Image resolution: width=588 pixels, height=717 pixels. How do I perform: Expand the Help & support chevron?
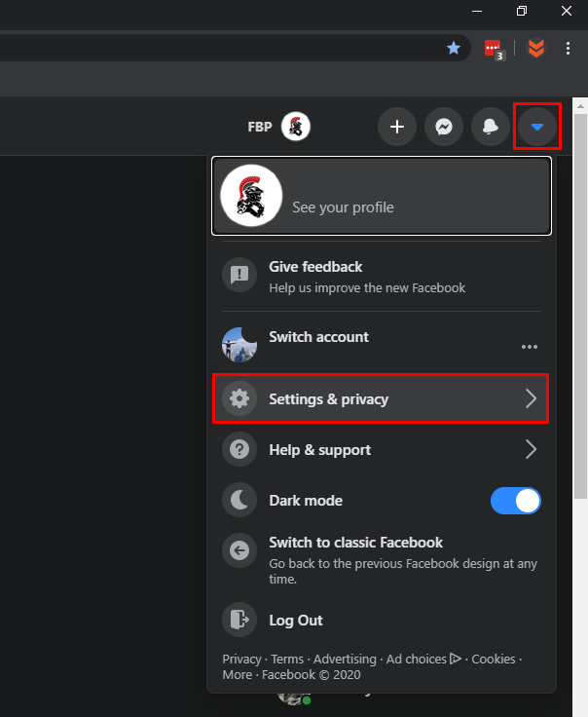(531, 449)
